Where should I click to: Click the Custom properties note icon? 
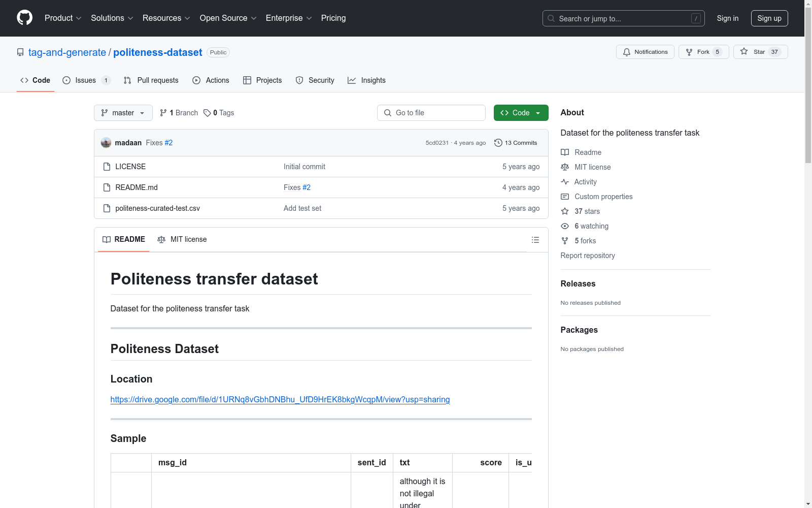(x=565, y=197)
